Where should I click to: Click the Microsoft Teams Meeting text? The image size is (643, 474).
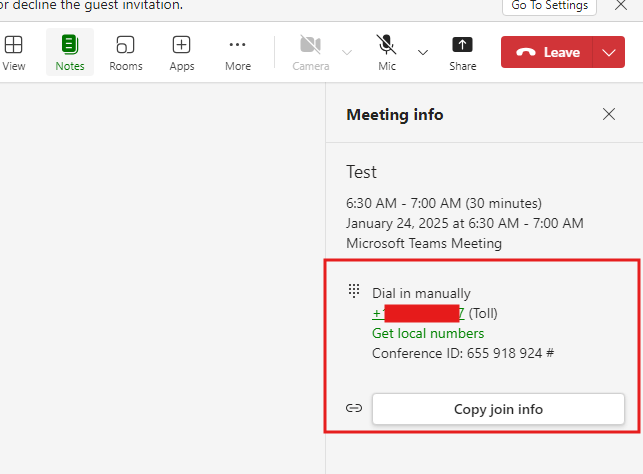pos(424,243)
